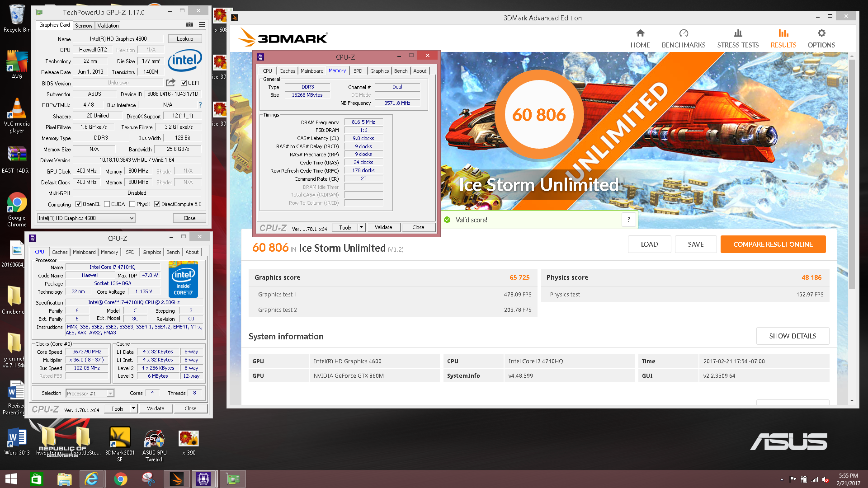Image resolution: width=868 pixels, height=488 pixels.
Task: Toggle the CUDA checkbox
Action: click(107, 204)
